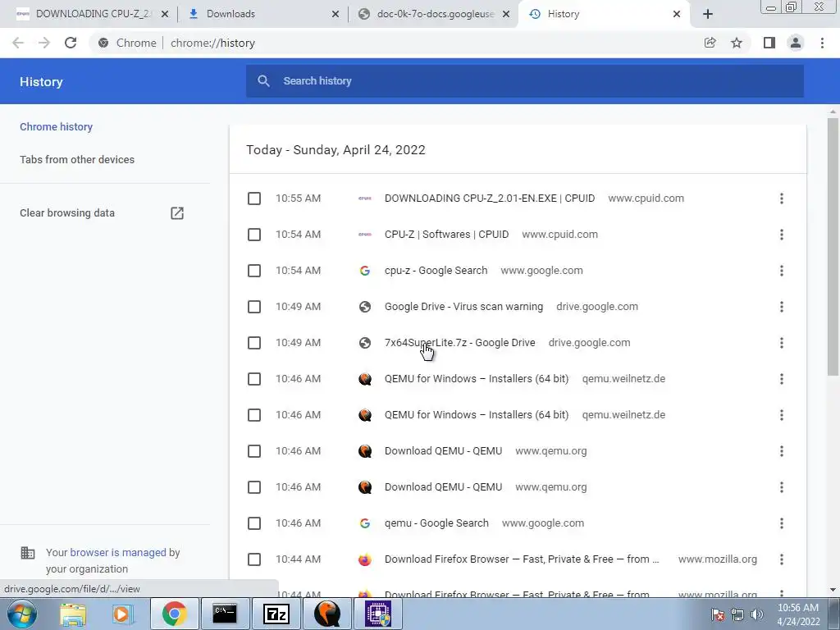840x630 pixels.
Task: Check the 10:44 AM fully visible Firefox Browser entry checkbox
Action: (254, 559)
